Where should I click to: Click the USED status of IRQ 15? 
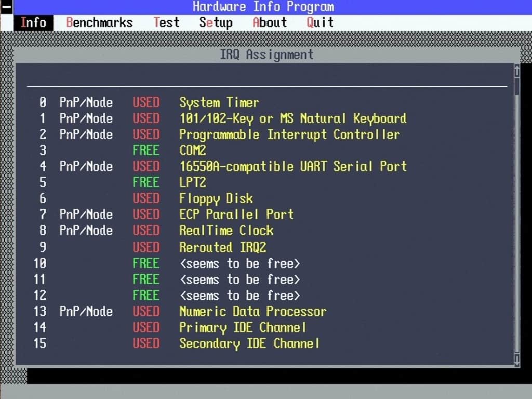point(146,343)
